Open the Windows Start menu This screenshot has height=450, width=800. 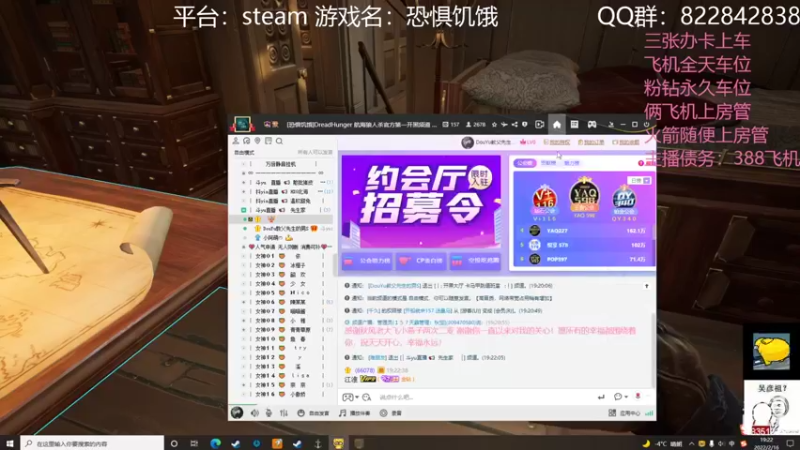[10, 443]
